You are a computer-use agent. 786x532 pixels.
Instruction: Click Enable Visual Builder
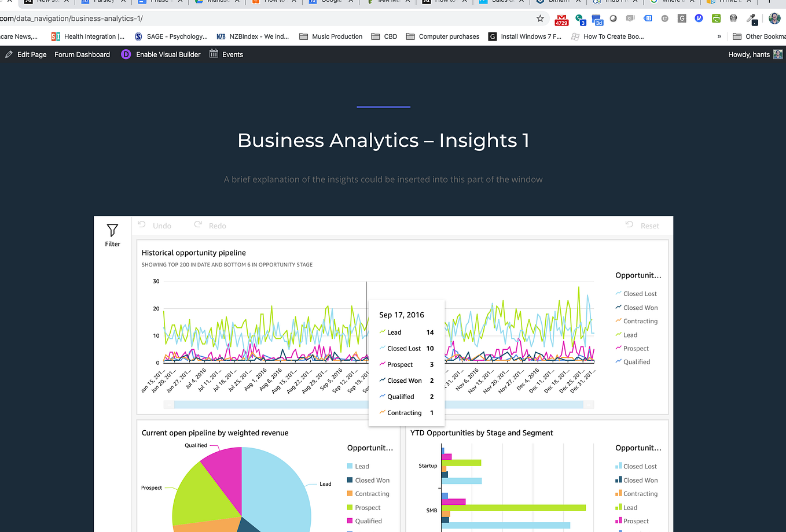(x=167, y=54)
